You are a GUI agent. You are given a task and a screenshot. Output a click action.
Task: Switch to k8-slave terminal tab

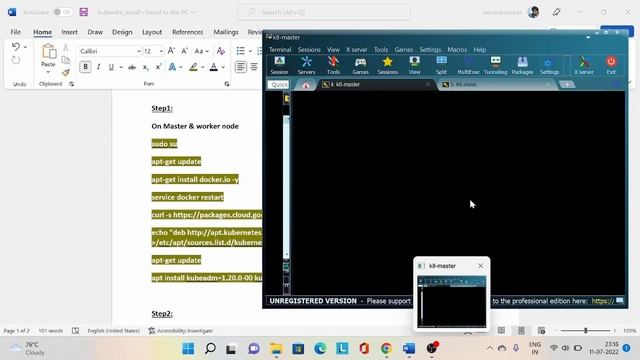point(496,84)
